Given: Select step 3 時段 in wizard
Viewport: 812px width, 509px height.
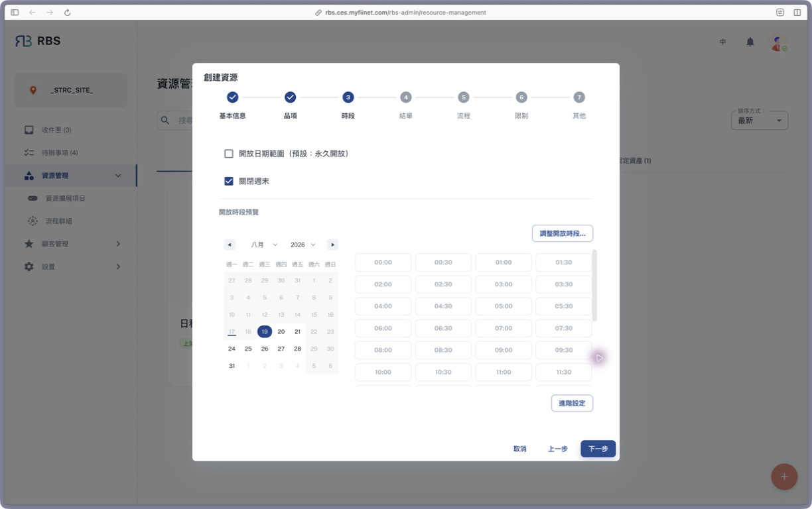Looking at the screenshot, I should (348, 105).
